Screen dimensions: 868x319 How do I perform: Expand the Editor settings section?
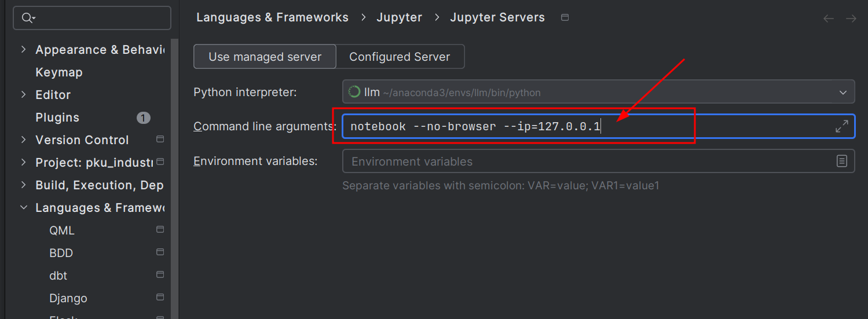[x=24, y=94]
